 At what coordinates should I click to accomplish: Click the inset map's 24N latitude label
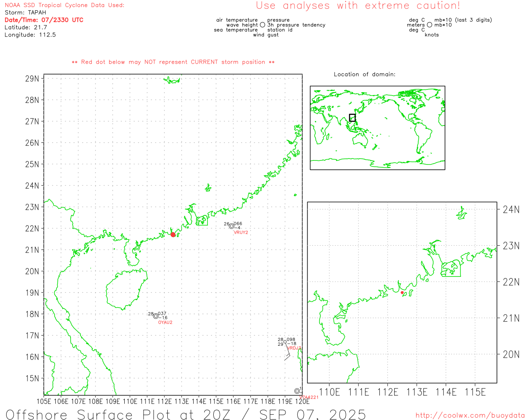(x=511, y=210)
